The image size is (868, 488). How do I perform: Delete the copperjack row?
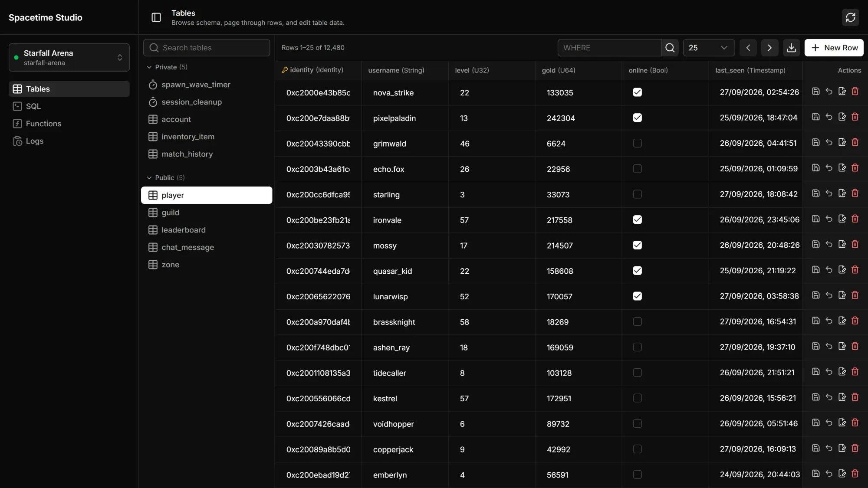(855, 449)
